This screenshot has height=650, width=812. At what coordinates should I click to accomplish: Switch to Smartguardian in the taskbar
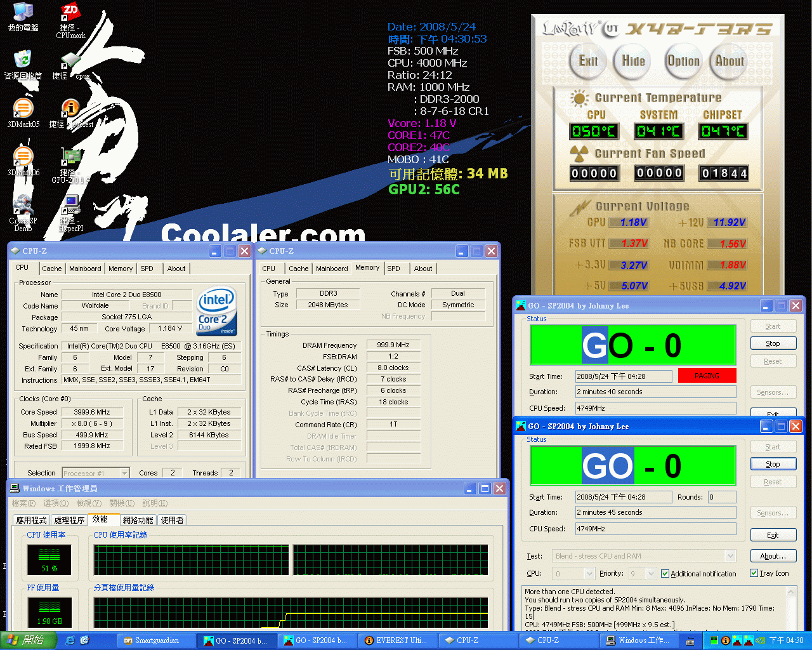[x=155, y=640]
